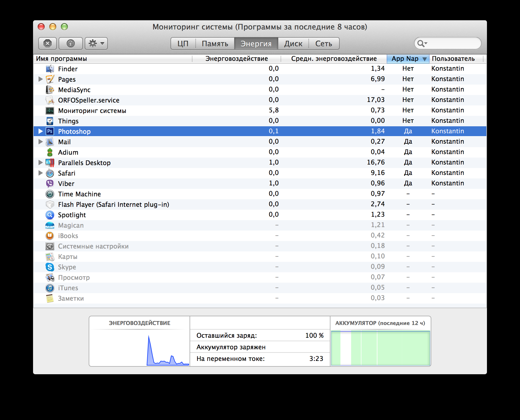Click the Карты app icon
Viewport: 520px width, 420px height.
tap(50, 256)
